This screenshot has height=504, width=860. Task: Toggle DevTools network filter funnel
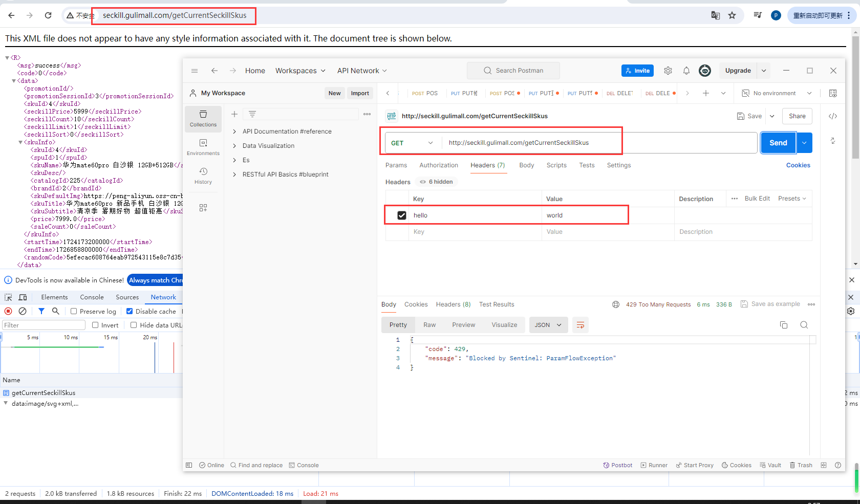point(41,311)
